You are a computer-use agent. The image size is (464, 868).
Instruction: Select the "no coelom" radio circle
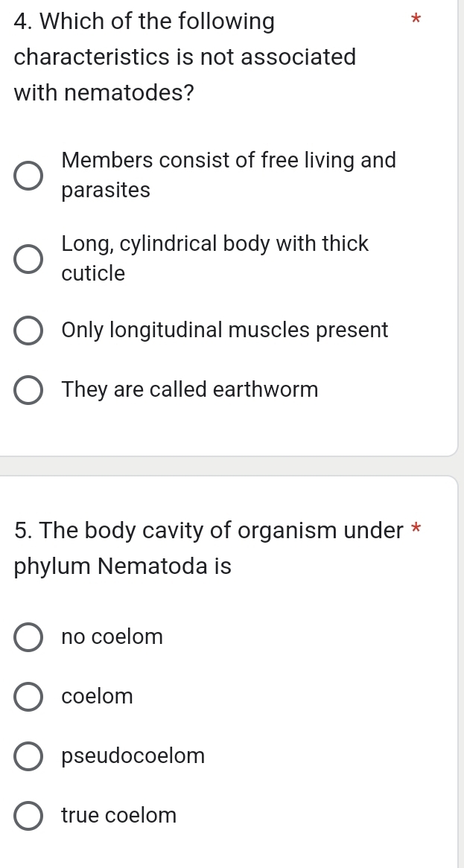click(29, 638)
